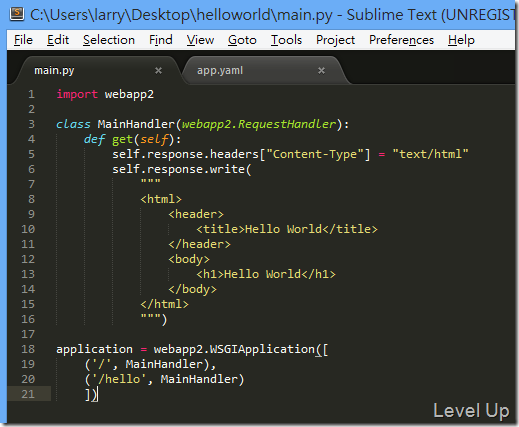
Task: Click '<h1>Hello World</h1>' on line 13
Action: point(266,274)
